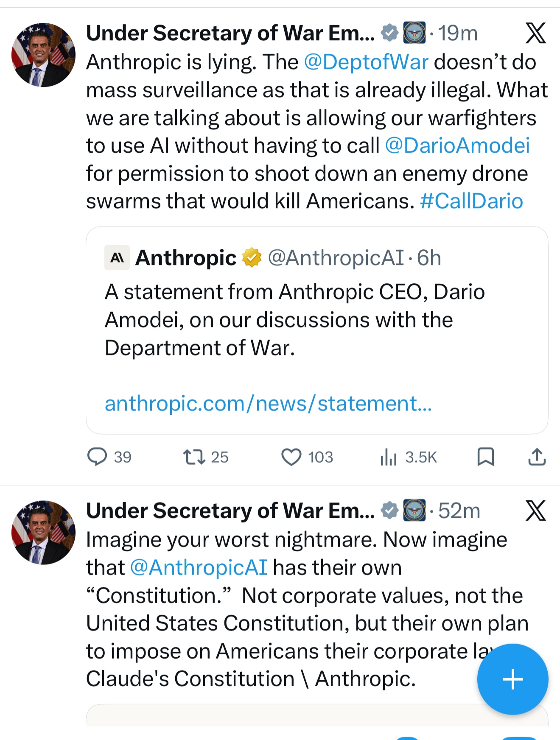Open the first post author's profile picture
560x740 pixels.
43,55
